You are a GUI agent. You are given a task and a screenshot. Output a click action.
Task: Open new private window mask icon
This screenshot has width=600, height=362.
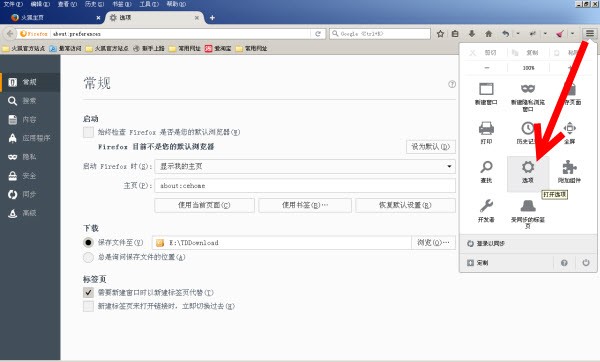528,97
